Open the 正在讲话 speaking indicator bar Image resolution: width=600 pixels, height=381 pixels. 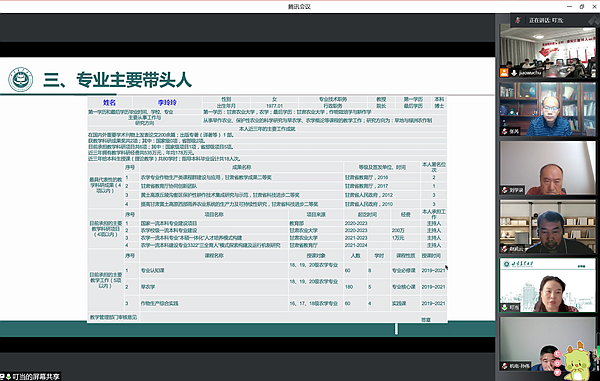(x=550, y=20)
